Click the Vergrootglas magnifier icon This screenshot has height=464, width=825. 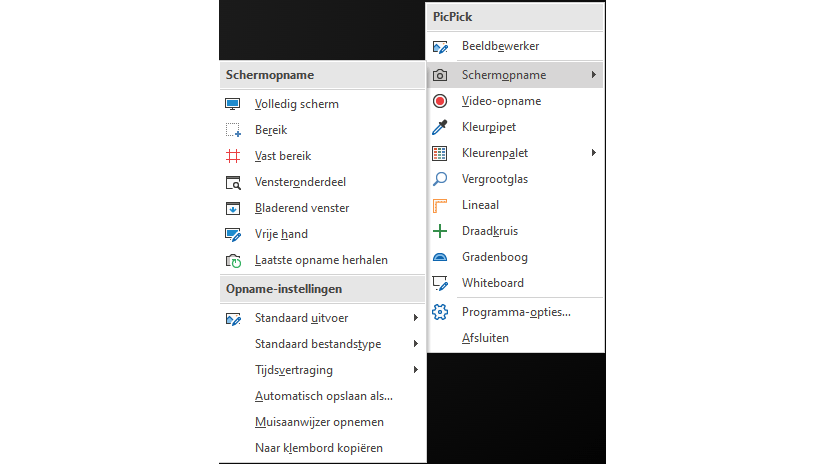(440, 179)
